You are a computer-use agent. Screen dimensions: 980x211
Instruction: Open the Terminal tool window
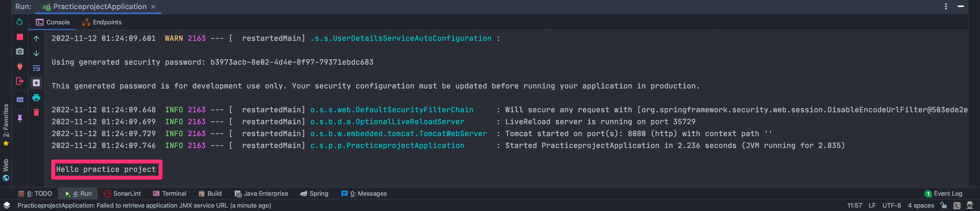pos(170,193)
